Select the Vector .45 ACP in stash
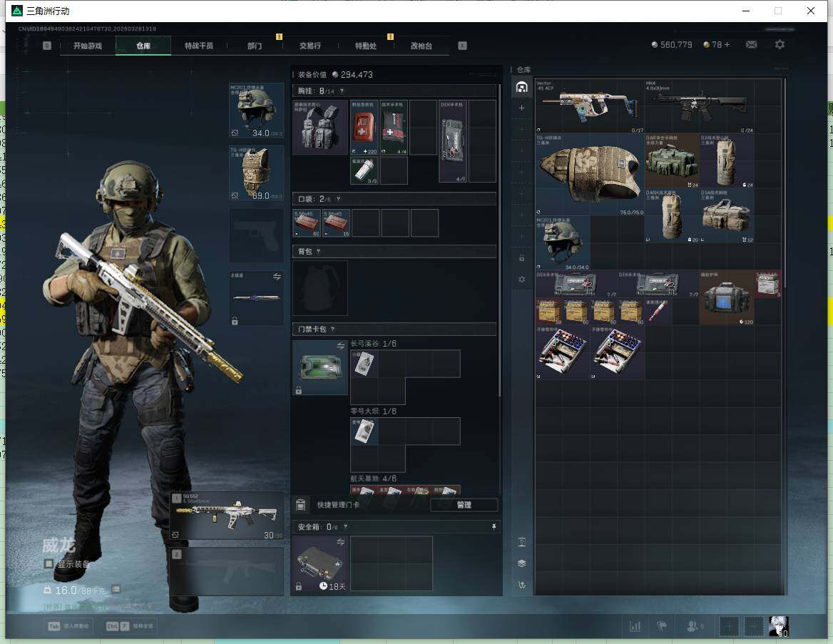 pyautogui.click(x=591, y=106)
